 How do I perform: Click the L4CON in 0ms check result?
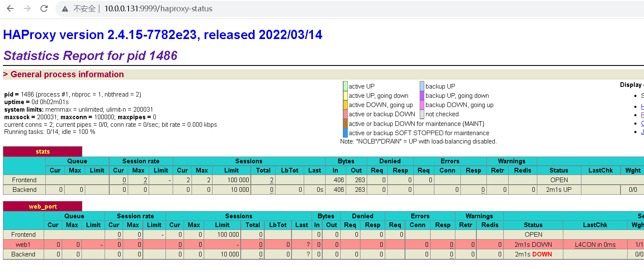(595, 245)
